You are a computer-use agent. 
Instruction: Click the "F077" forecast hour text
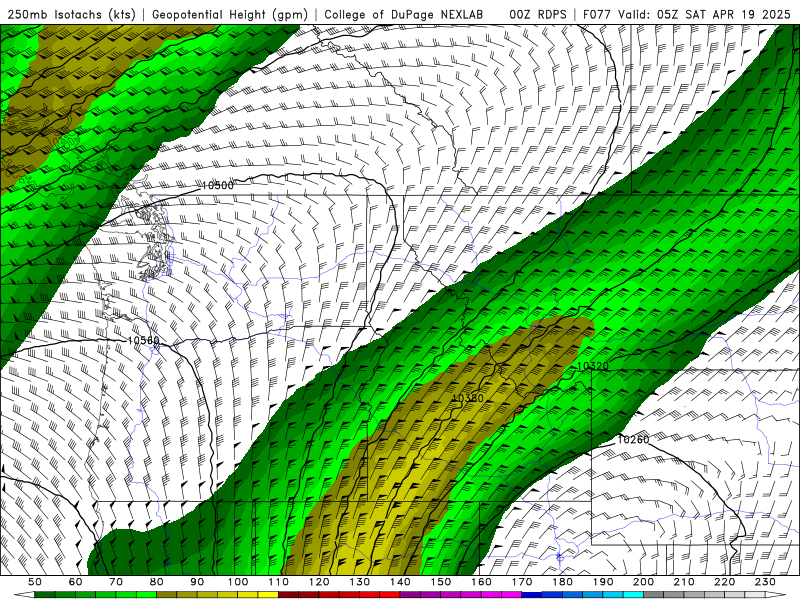click(x=597, y=15)
